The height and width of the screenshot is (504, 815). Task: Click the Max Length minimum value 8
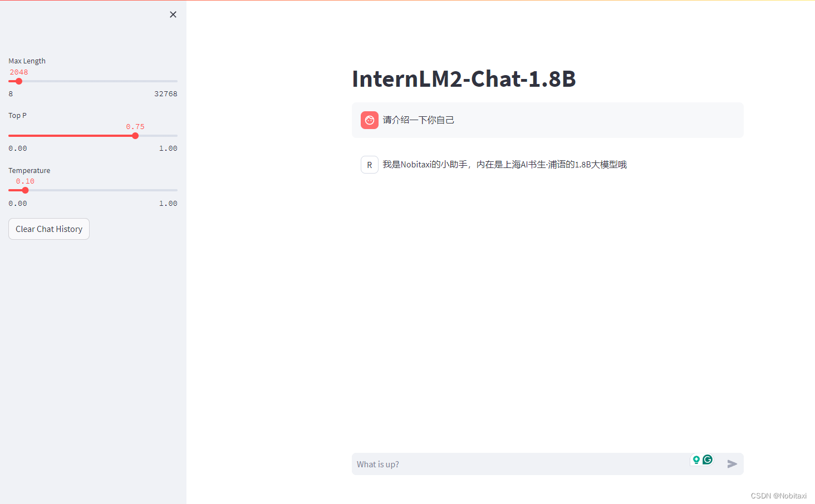tap(11, 93)
